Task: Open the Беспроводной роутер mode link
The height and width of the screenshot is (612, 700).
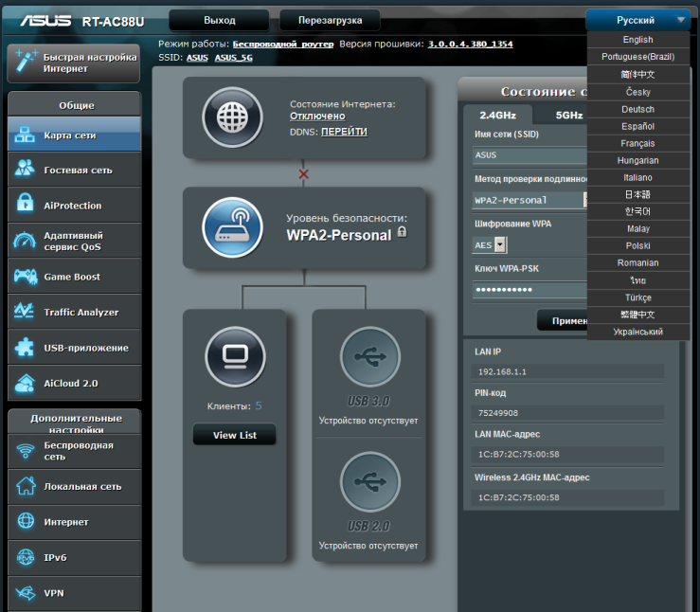Action: tap(283, 45)
